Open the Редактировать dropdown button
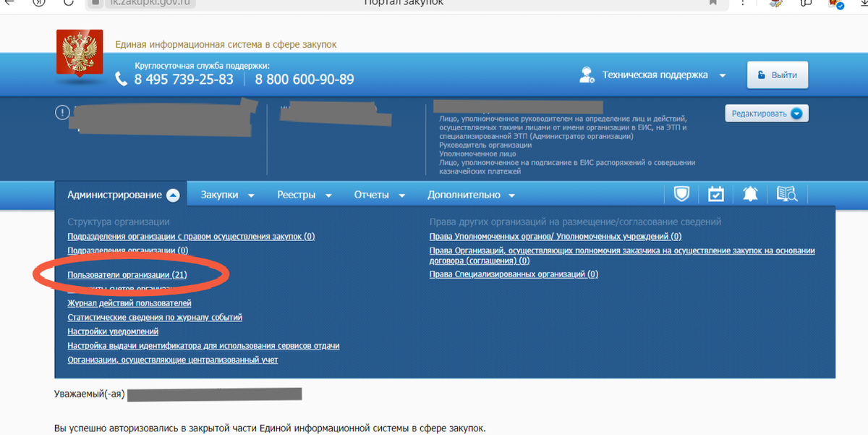868x435 pixels. [x=767, y=114]
